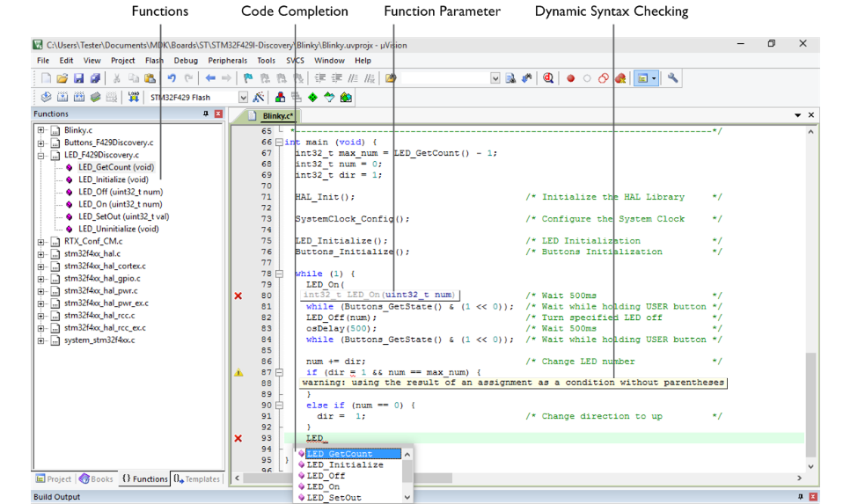Viewport: 843px width, 504px height.
Task: Click the Save file toolbar icon
Action: [x=78, y=78]
